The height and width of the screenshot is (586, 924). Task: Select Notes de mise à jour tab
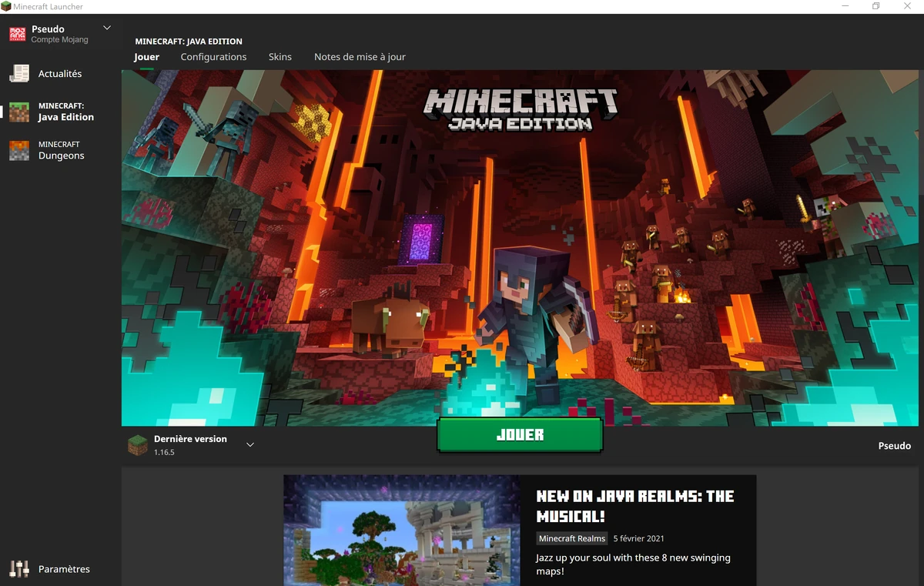coord(359,56)
